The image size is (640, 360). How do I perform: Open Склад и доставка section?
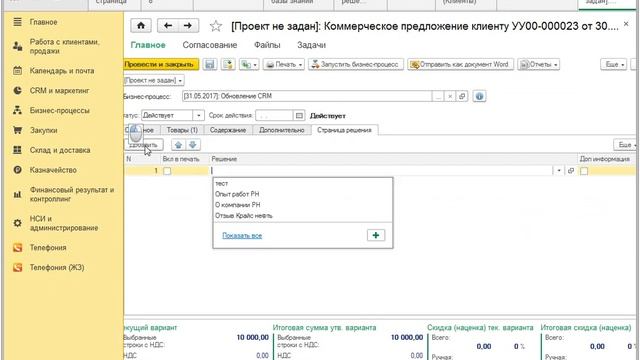pyautogui.click(x=60, y=150)
